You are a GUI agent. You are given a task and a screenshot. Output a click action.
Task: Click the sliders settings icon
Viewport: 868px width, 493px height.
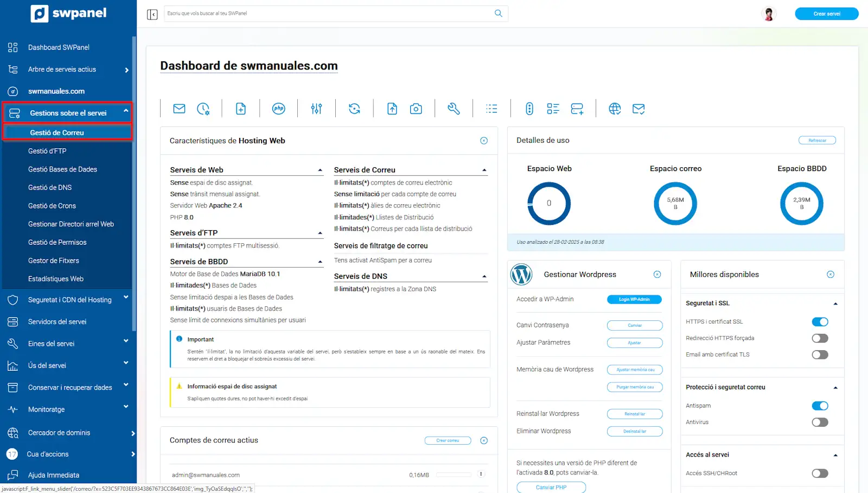coord(316,109)
